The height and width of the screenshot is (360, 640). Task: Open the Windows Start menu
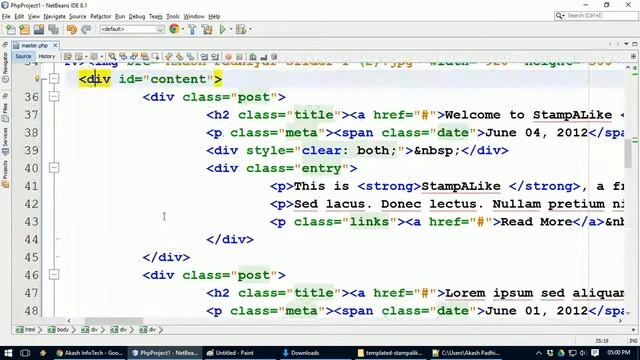tap(8, 353)
